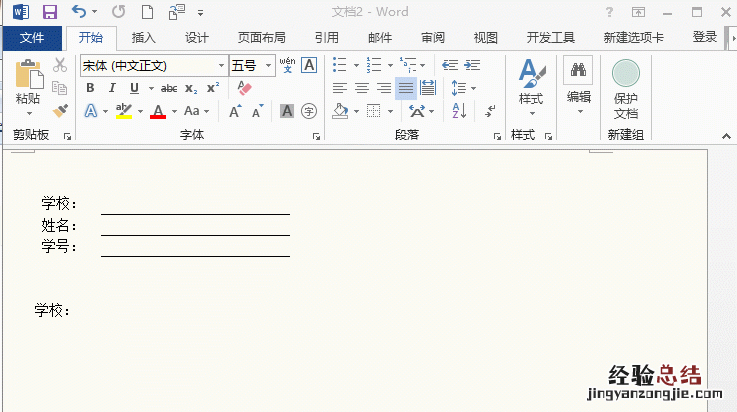Screen dimensions: 737x412
Task: Toggle Bold formatting
Action: coord(90,88)
